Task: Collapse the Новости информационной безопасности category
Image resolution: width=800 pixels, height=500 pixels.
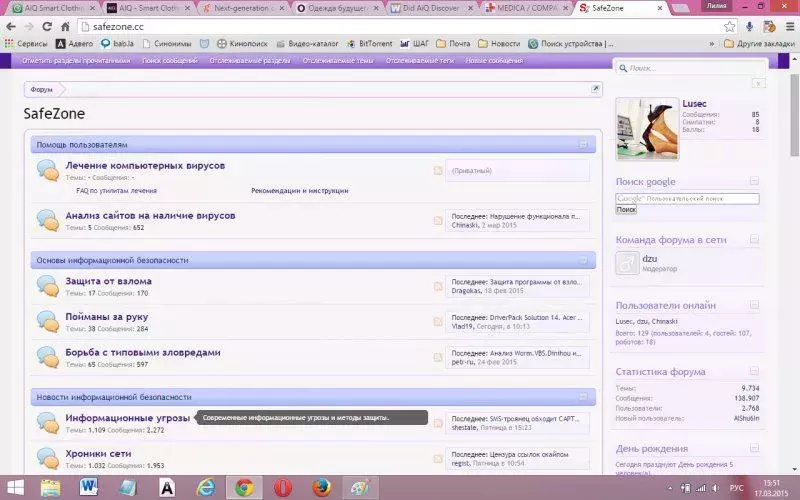Action: pyautogui.click(x=583, y=396)
